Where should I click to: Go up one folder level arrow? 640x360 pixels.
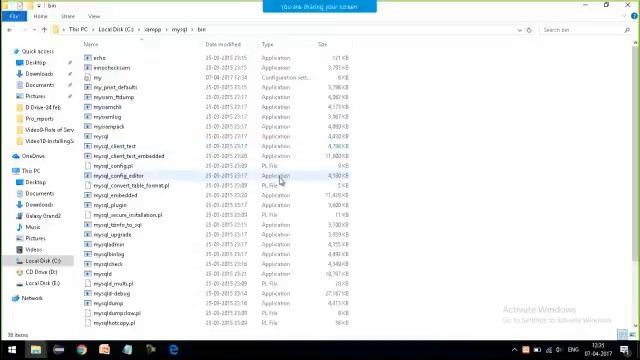[44, 30]
